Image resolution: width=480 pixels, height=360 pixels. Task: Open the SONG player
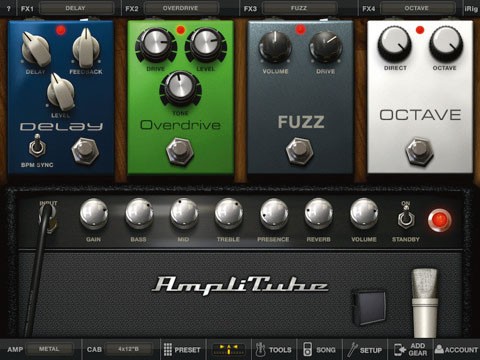[x=319, y=350]
